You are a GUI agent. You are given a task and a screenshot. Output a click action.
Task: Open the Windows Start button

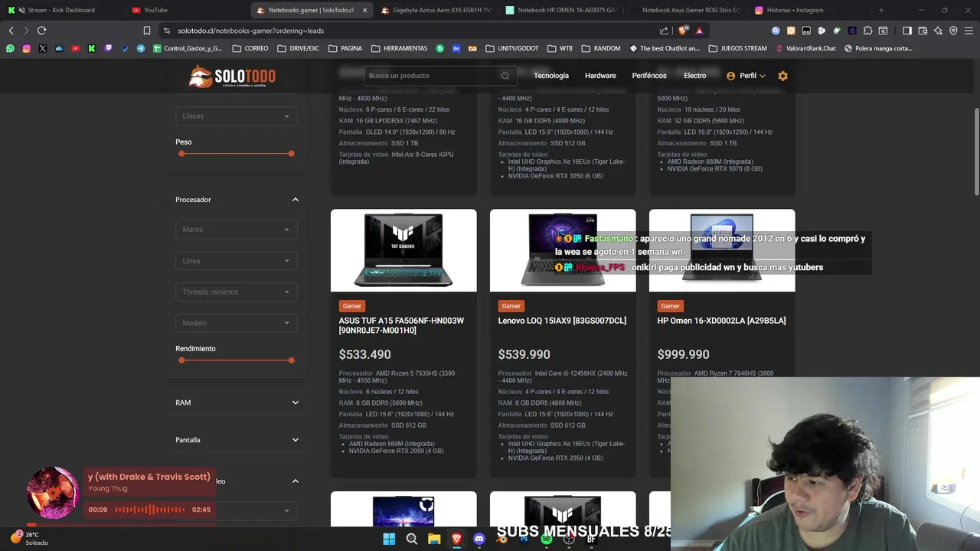pyautogui.click(x=389, y=540)
